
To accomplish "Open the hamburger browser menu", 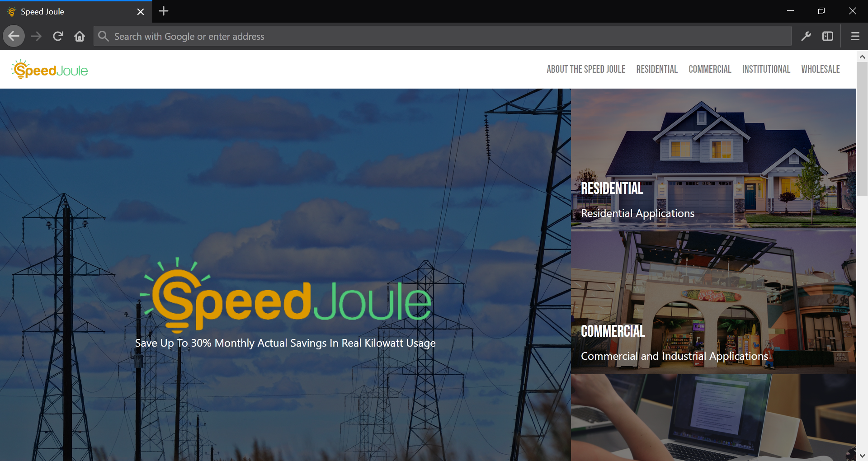I will (x=855, y=36).
